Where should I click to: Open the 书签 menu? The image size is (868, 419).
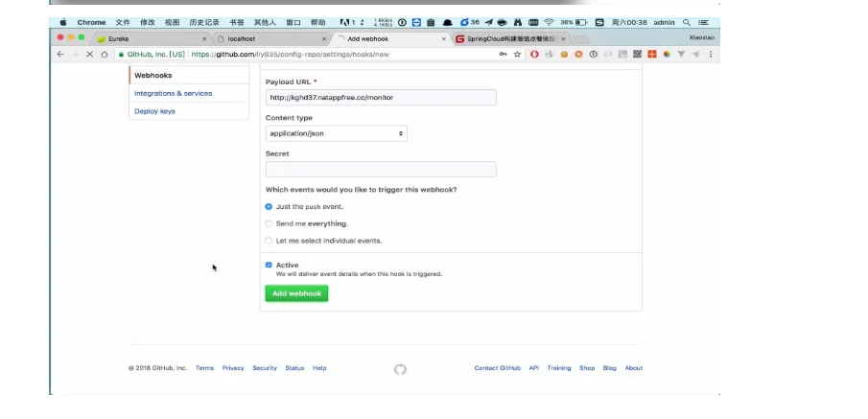coord(236,23)
